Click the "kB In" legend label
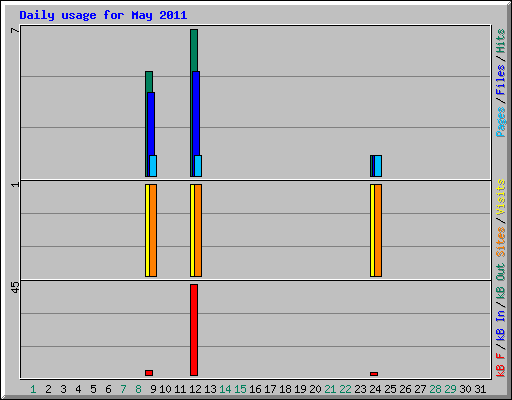 point(501,326)
